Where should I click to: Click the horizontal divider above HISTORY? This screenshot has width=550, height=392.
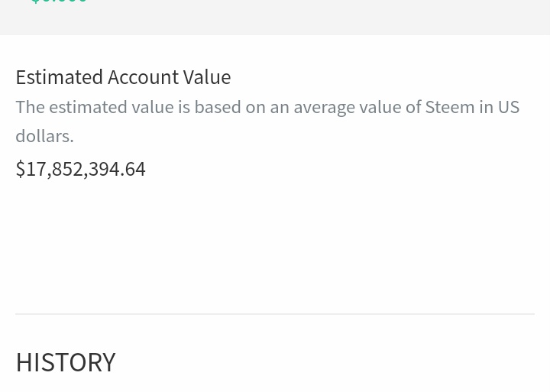coord(275,313)
